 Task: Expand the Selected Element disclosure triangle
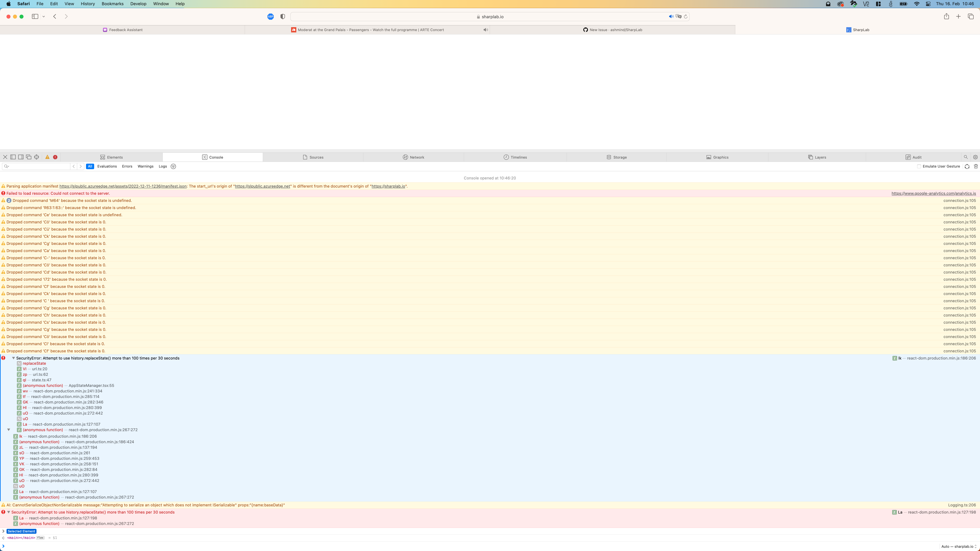pos(4,531)
